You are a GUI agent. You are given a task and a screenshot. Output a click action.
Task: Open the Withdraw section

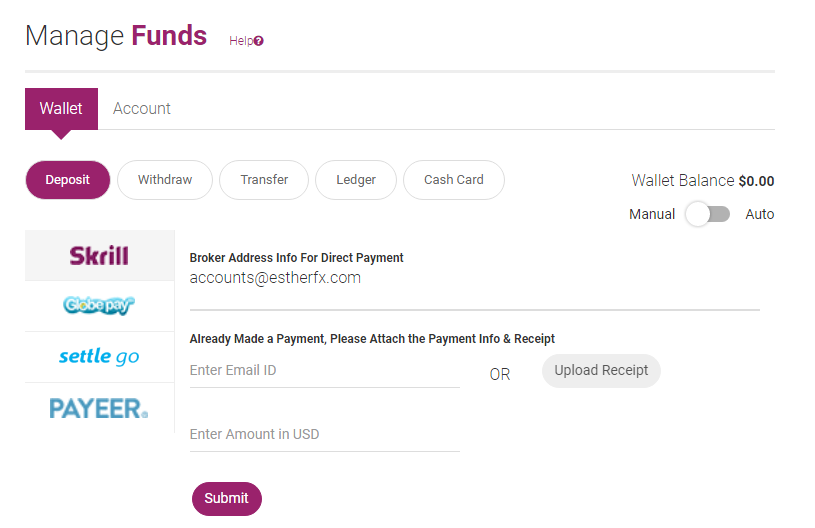tap(165, 180)
